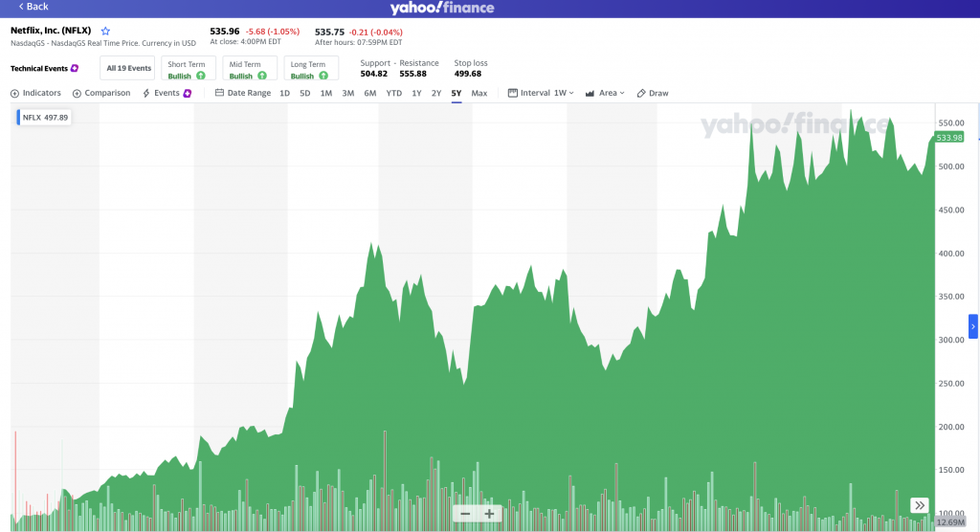Select the 1Y range
This screenshot has height=532, width=980.
coord(416,93)
